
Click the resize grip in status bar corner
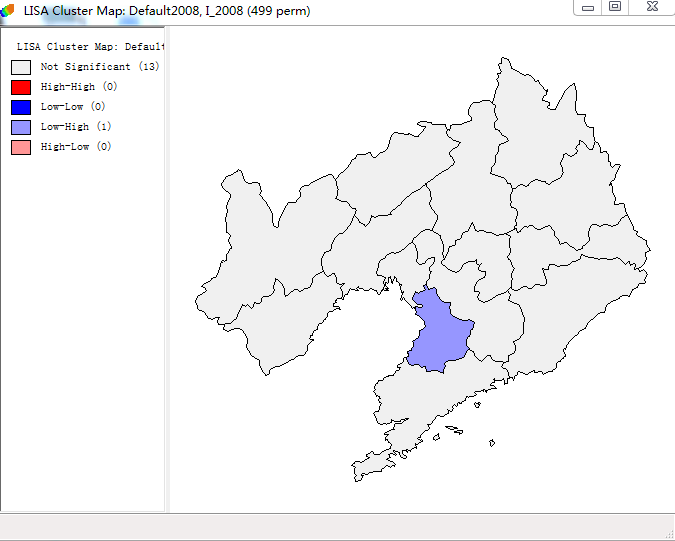[x=669, y=535]
